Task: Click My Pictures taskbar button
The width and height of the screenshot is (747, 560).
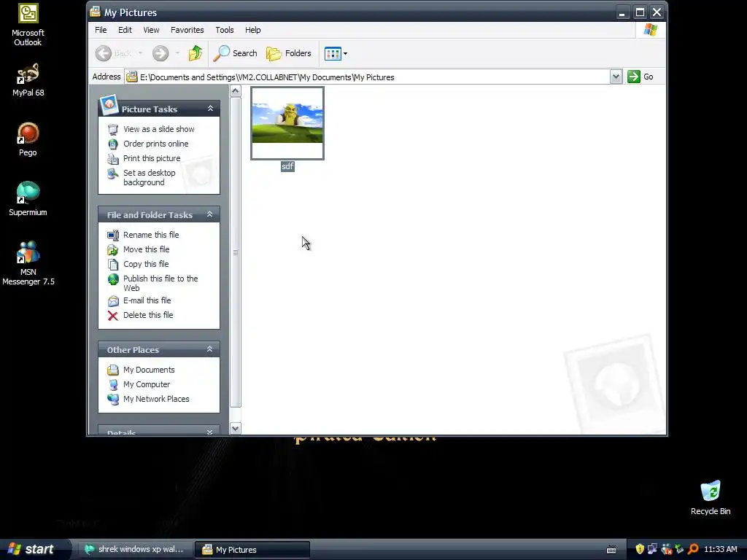Action: [252, 550]
